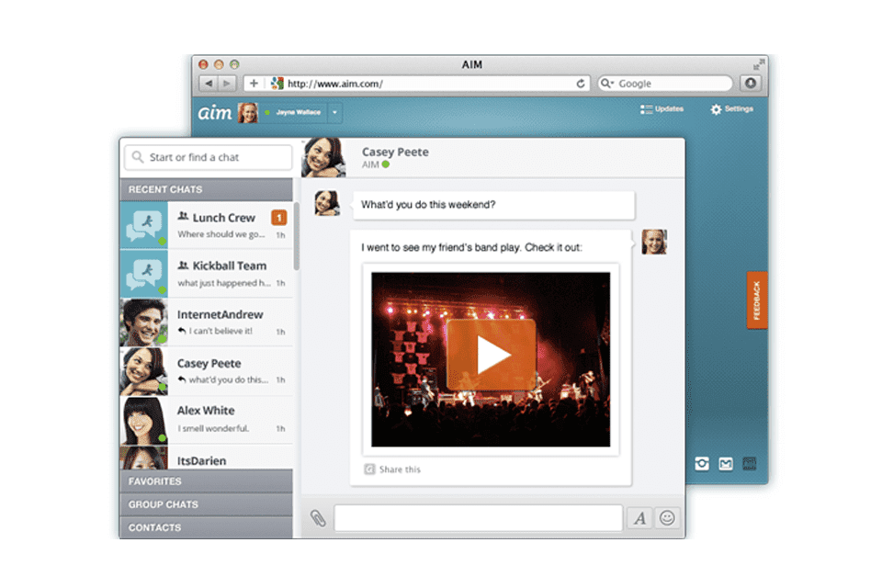Click the Lunch Crew group chat icon
Image resolution: width=882 pixels, height=588 pixels.
coord(144,225)
